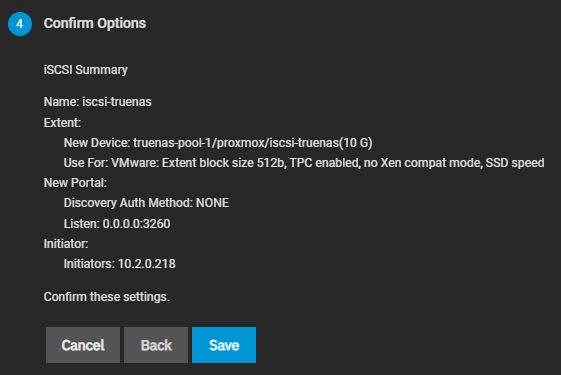Click the 'Initiator:' label
The height and width of the screenshot is (375, 561).
pos(66,244)
